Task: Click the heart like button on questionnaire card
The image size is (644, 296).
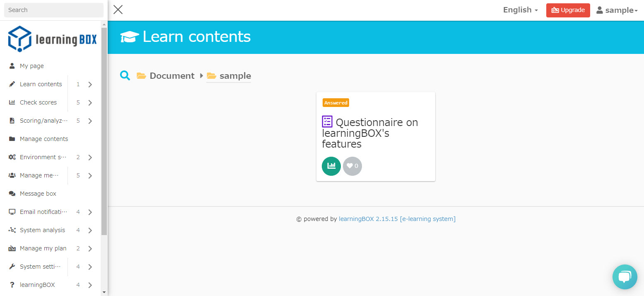Action: (x=352, y=166)
